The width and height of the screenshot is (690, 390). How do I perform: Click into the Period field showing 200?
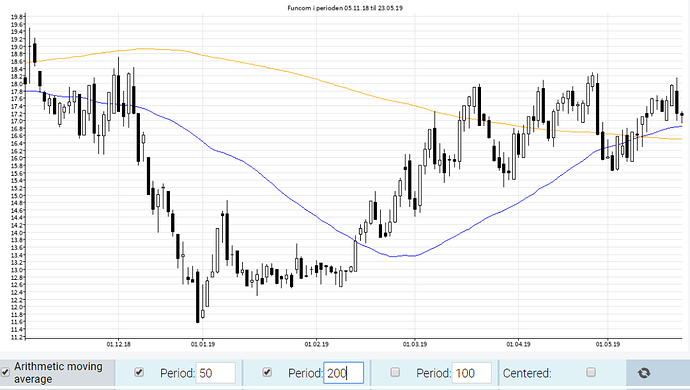click(x=344, y=373)
